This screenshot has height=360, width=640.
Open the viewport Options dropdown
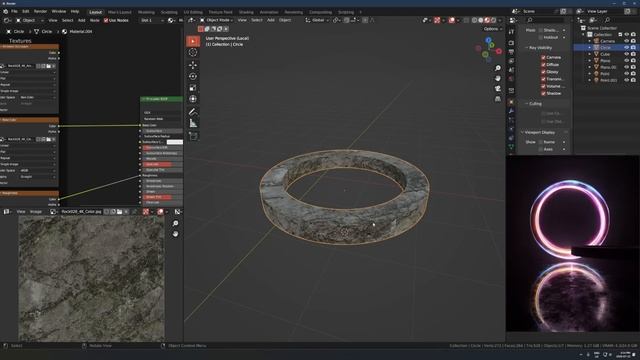coord(493,29)
